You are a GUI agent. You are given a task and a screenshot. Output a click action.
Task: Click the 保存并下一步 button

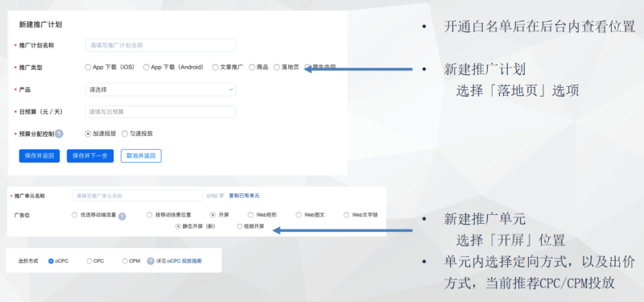pos(90,156)
